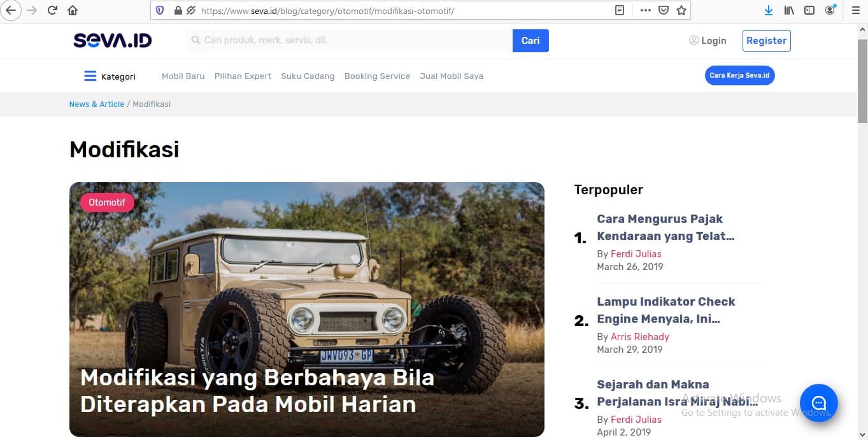Image resolution: width=868 pixels, height=440 pixels.
Task: View site padlock connection info
Action: 178,10
